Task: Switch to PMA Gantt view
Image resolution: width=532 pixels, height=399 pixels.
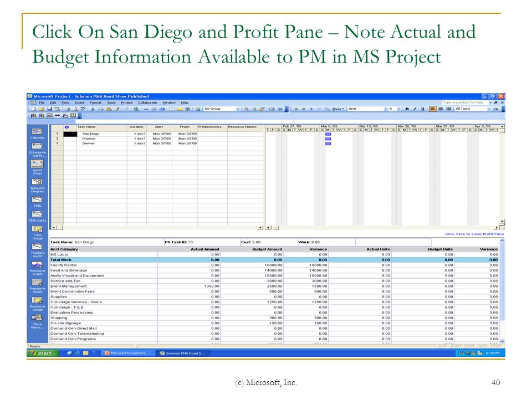Action: point(37,216)
